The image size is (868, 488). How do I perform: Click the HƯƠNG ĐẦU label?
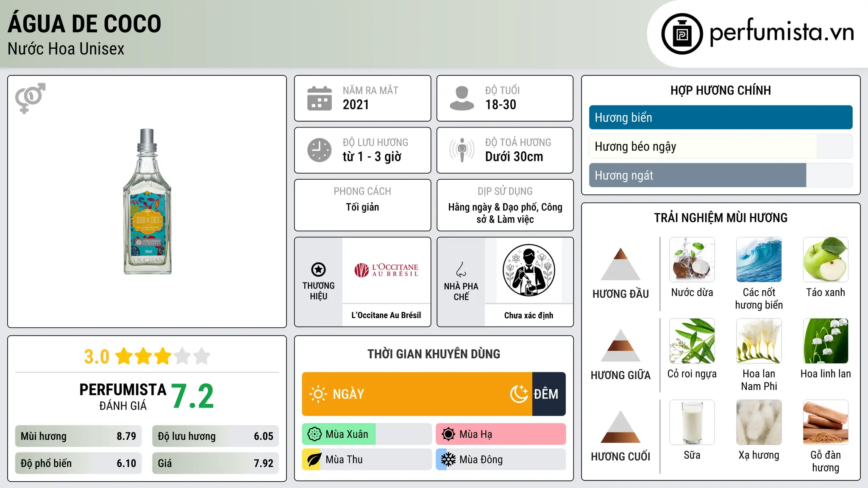click(620, 294)
